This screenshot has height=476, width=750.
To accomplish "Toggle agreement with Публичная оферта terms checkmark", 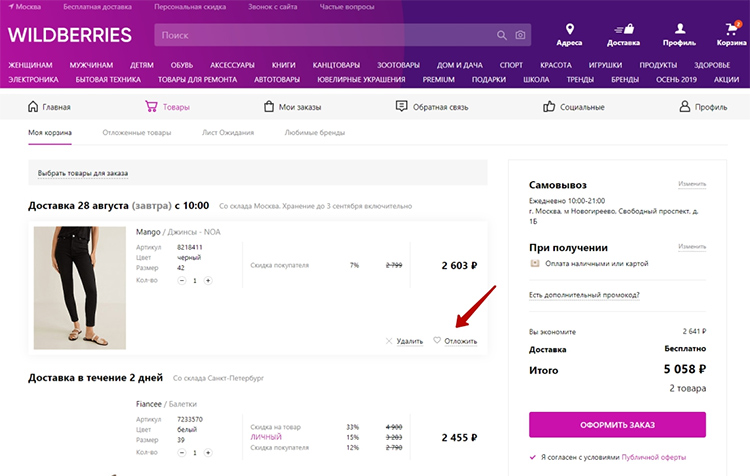I will click(531, 457).
